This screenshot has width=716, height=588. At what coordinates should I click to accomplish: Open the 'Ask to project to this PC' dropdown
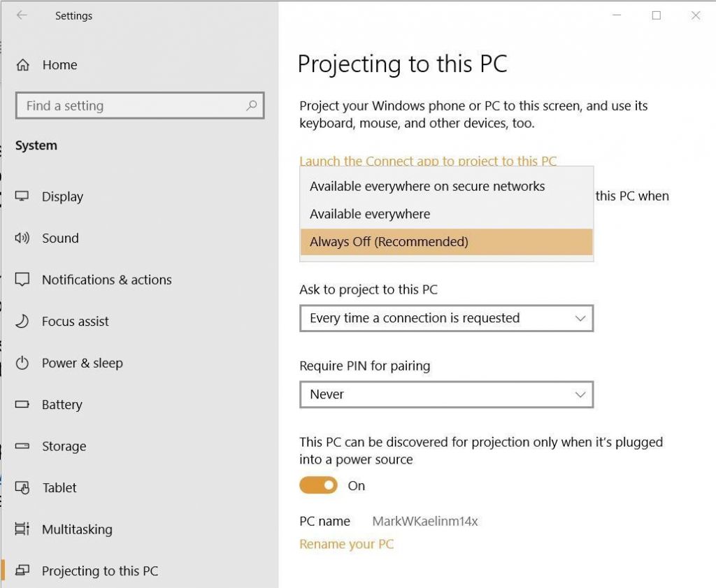[446, 318]
